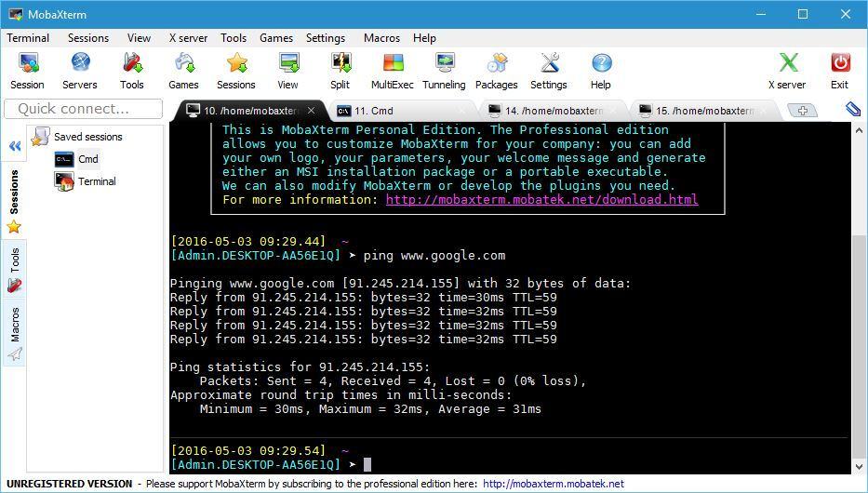Screen dimensions: 868x493
Task: Click the Servers toolbar icon
Action: click(80, 71)
